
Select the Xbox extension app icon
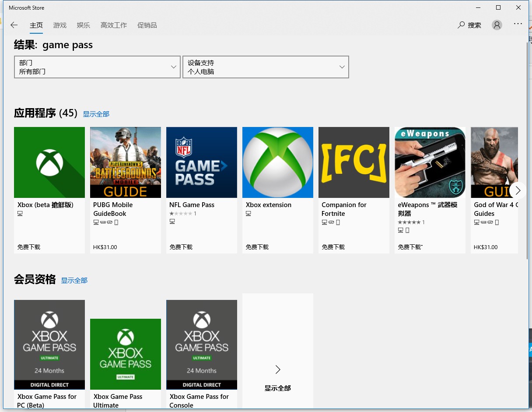coord(278,162)
